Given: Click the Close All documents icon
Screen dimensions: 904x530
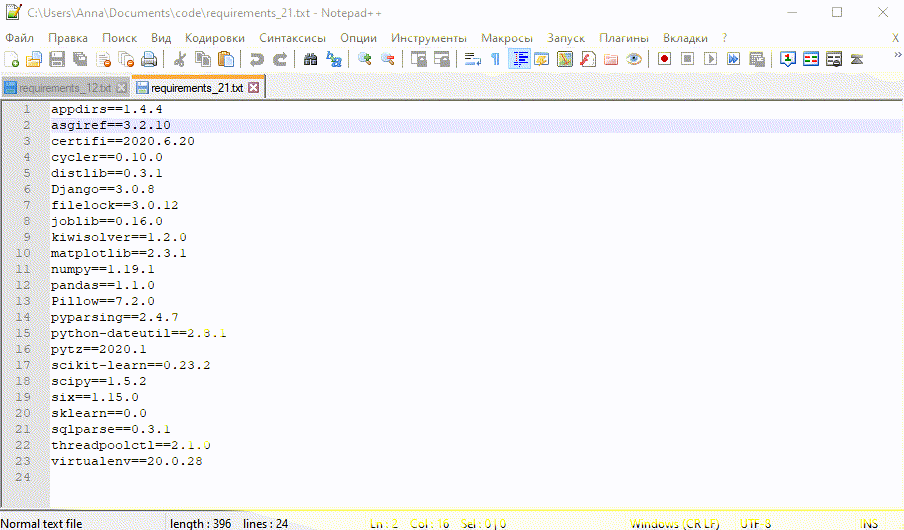Looking at the screenshot, I should (x=126, y=59).
